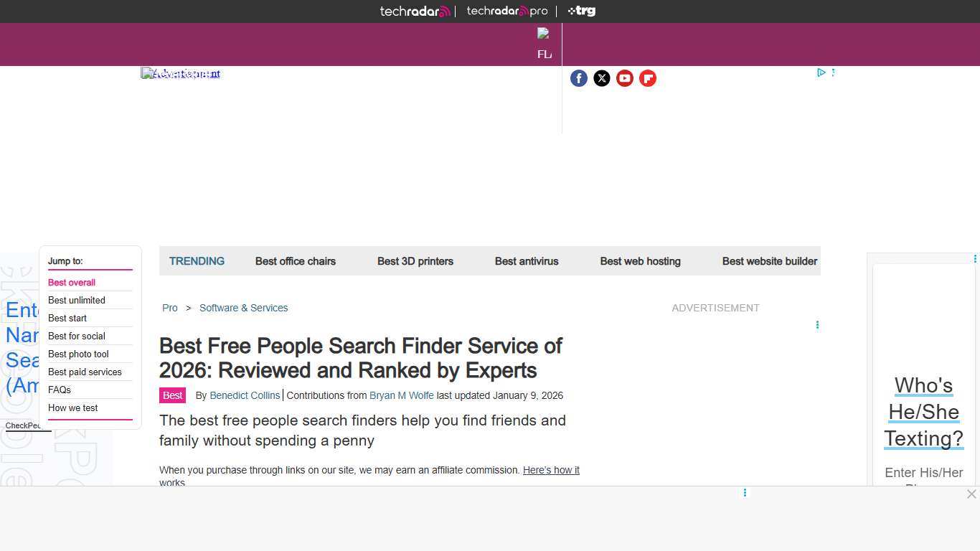This screenshot has width=980, height=551.
Task: Click the techradar logo in top bar
Action: tap(415, 11)
